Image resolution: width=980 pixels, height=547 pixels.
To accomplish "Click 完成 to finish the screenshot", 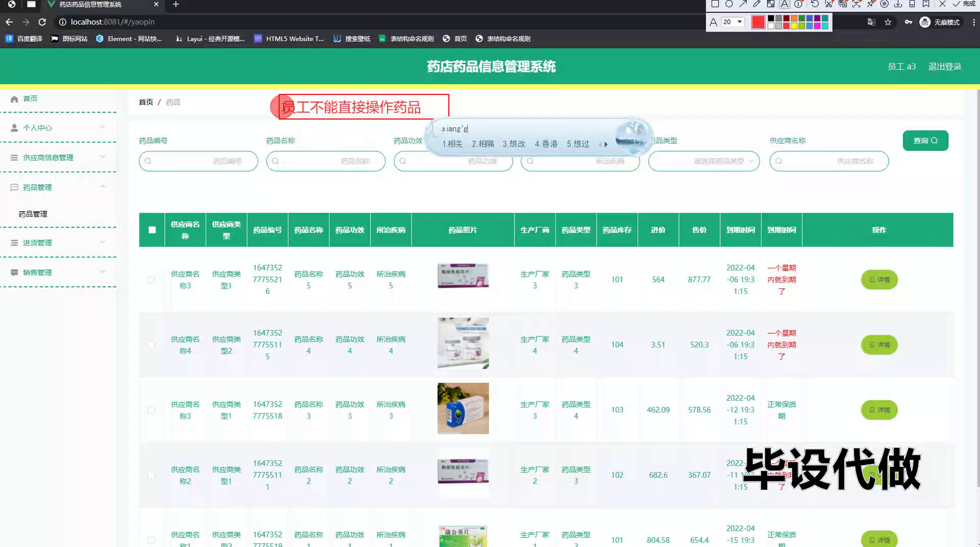I will [x=964, y=4].
